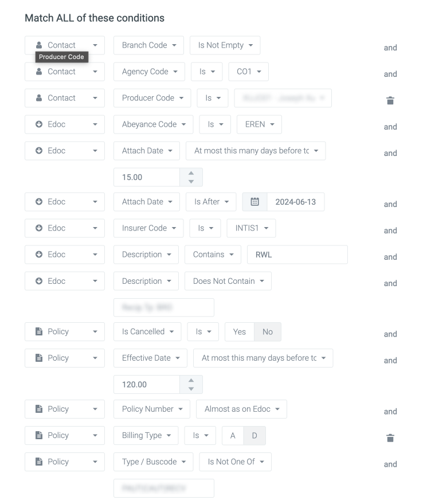
Task: Change the EREN abeyance code value
Action: 259,124
